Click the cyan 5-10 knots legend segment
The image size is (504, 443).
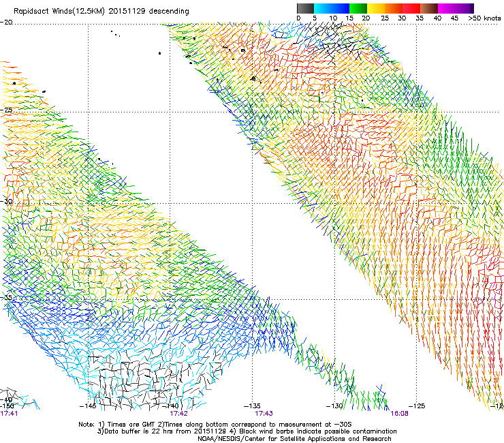tap(323, 8)
